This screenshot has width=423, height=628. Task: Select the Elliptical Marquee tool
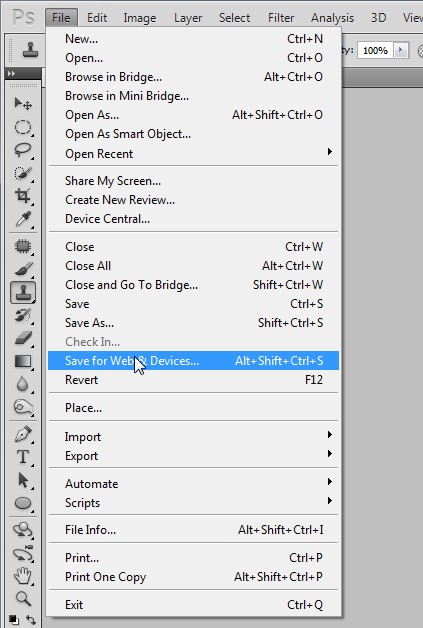(x=23, y=127)
